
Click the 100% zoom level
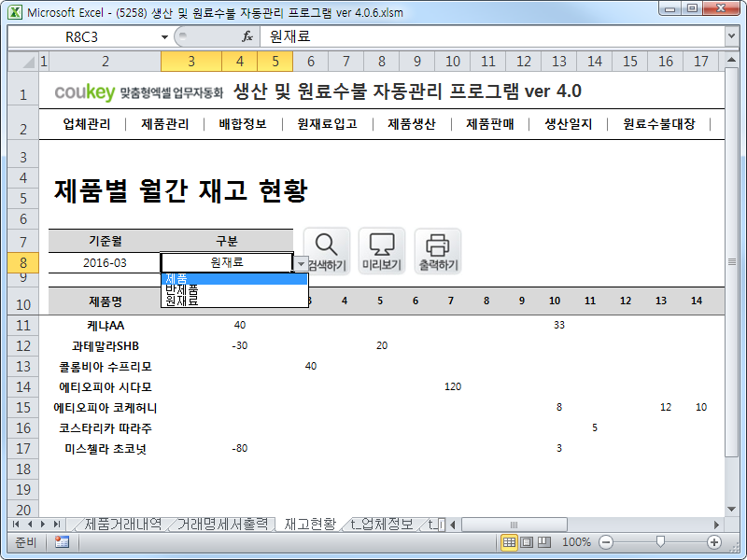(576, 542)
